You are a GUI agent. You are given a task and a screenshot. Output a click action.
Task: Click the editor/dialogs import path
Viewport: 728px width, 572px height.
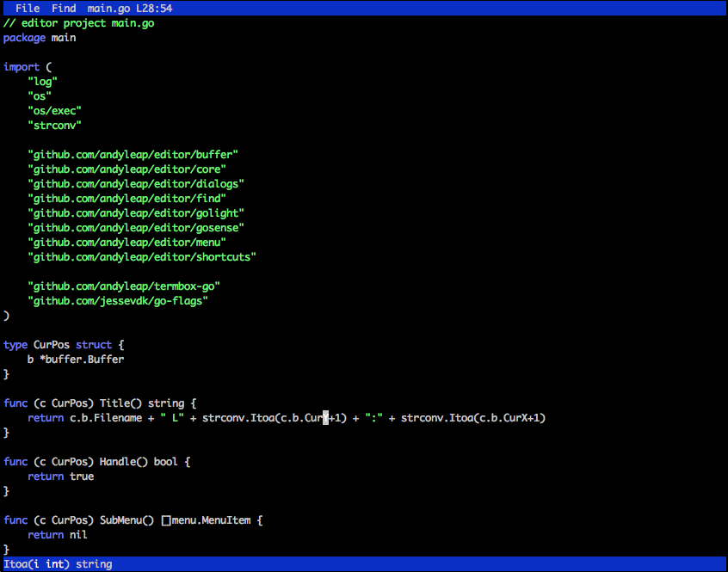click(x=136, y=184)
